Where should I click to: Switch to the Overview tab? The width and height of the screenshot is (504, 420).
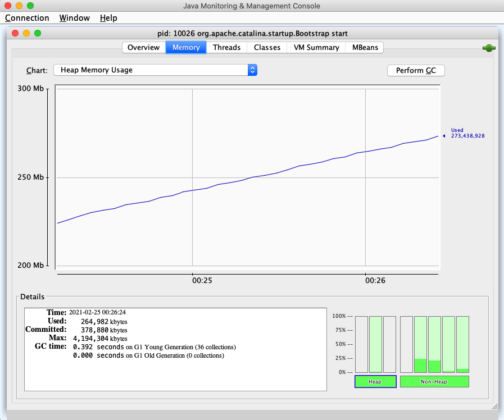[x=143, y=48]
